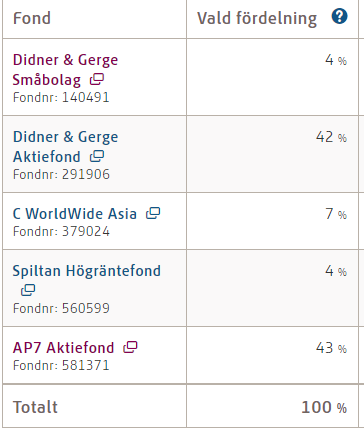364x434 pixels.
Task: Click popup icon under Spiltan Högräntefond
Action: pyautogui.click(x=28, y=290)
